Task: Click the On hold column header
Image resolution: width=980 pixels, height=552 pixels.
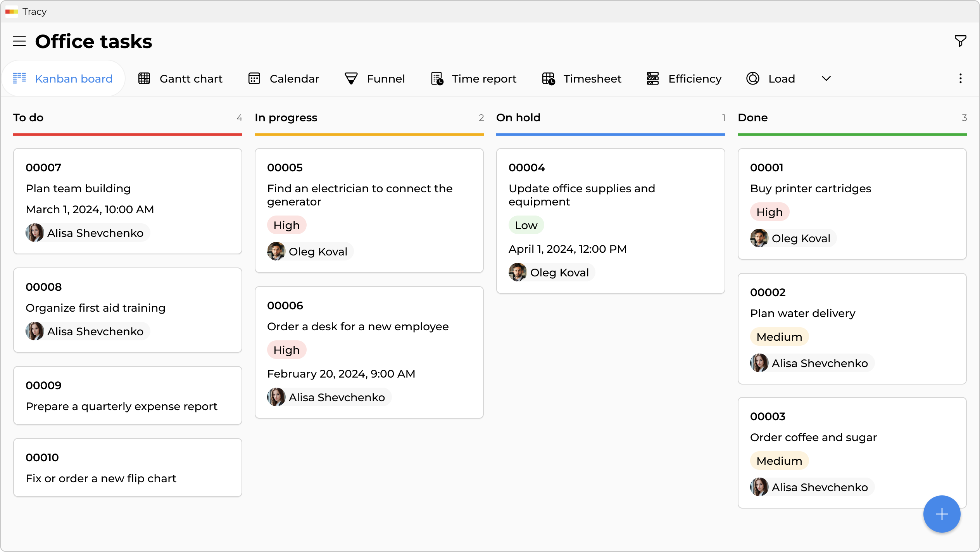Action: click(518, 117)
